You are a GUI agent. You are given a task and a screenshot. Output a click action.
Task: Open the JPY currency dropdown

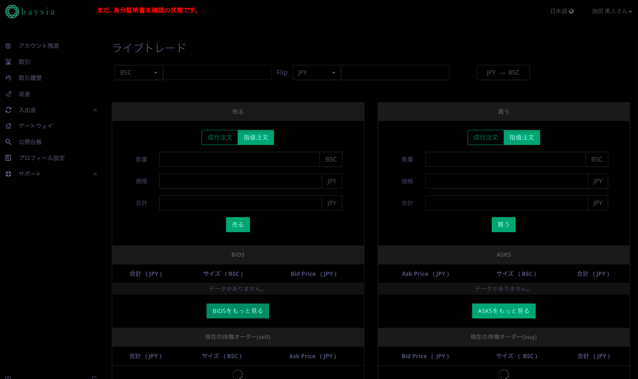pos(316,72)
